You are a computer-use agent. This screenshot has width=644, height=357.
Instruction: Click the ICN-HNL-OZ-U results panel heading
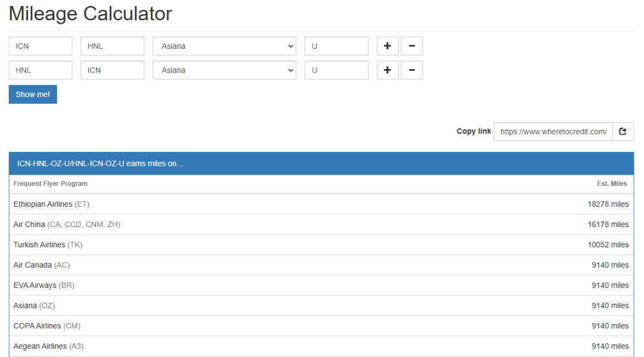pyautogui.click(x=321, y=163)
